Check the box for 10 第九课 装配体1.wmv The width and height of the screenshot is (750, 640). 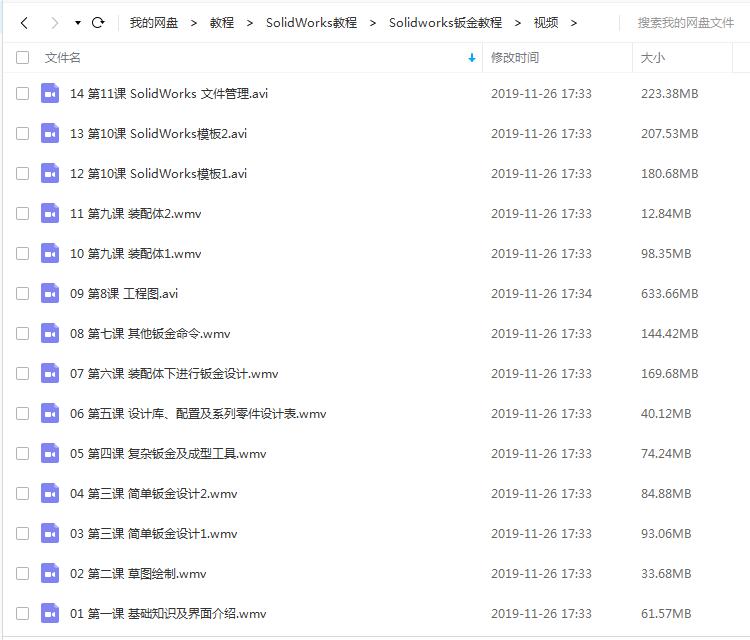pyautogui.click(x=22, y=254)
